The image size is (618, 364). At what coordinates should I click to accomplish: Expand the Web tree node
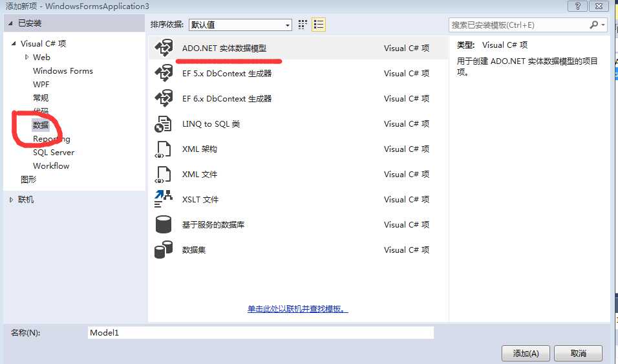tap(27, 57)
